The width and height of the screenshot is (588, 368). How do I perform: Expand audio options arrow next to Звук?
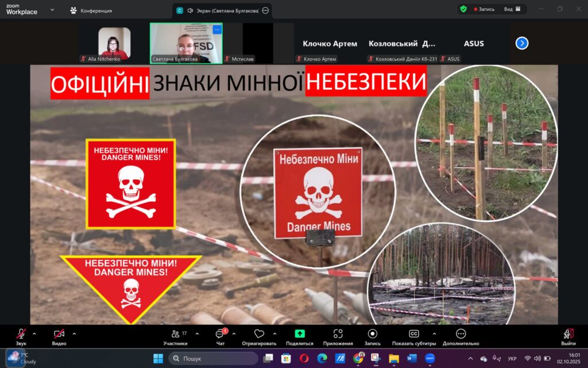(x=34, y=333)
